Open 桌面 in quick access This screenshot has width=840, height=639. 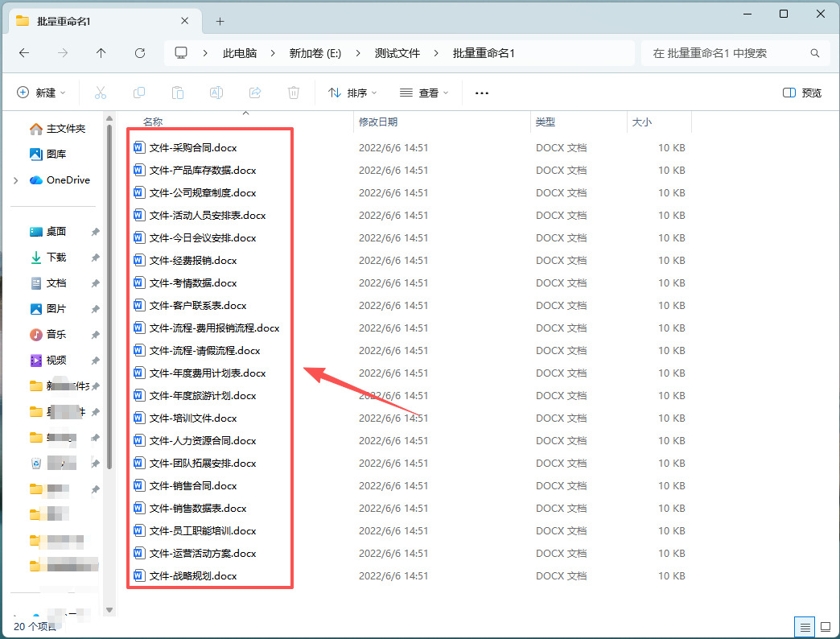coord(47,232)
